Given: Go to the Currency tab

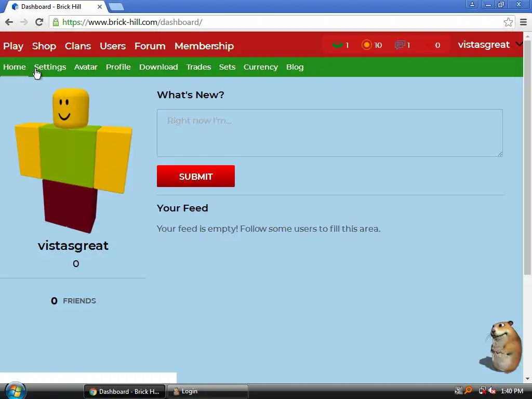Looking at the screenshot, I should tap(261, 67).
